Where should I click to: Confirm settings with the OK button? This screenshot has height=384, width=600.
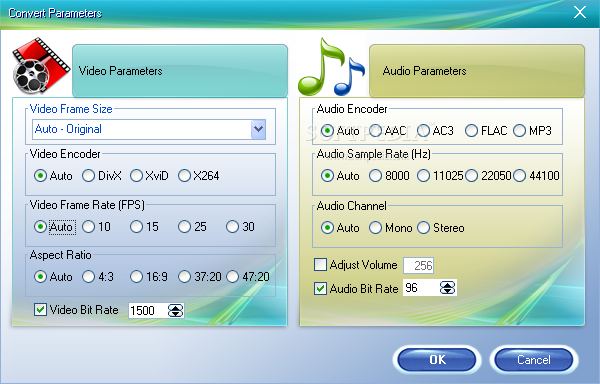coord(437,360)
